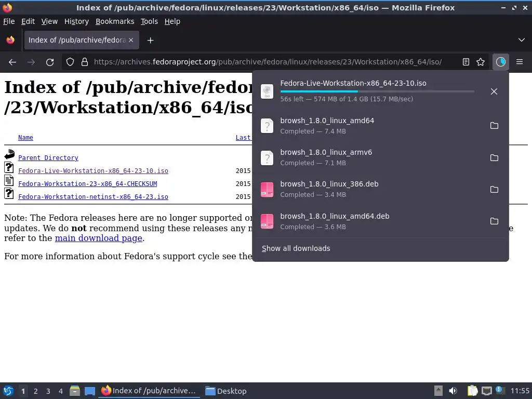Switch to workspace 4
Viewport: 532px width, 399px height.
(61, 391)
